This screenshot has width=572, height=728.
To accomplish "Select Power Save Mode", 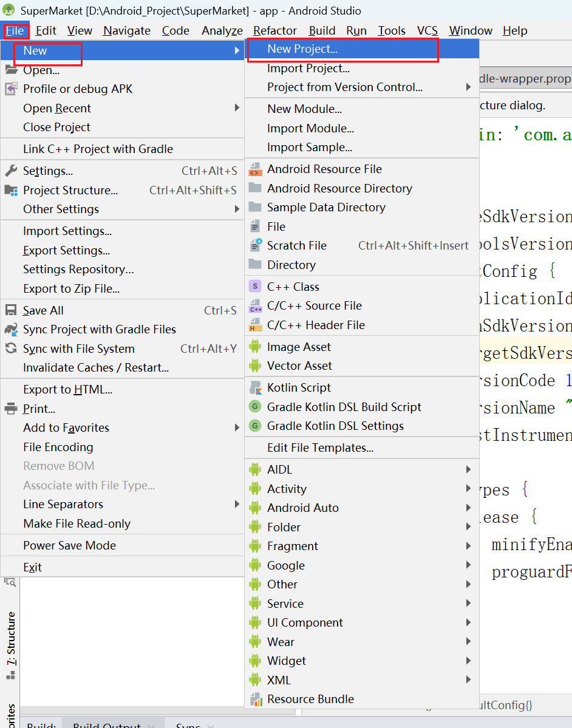I will (123, 545).
